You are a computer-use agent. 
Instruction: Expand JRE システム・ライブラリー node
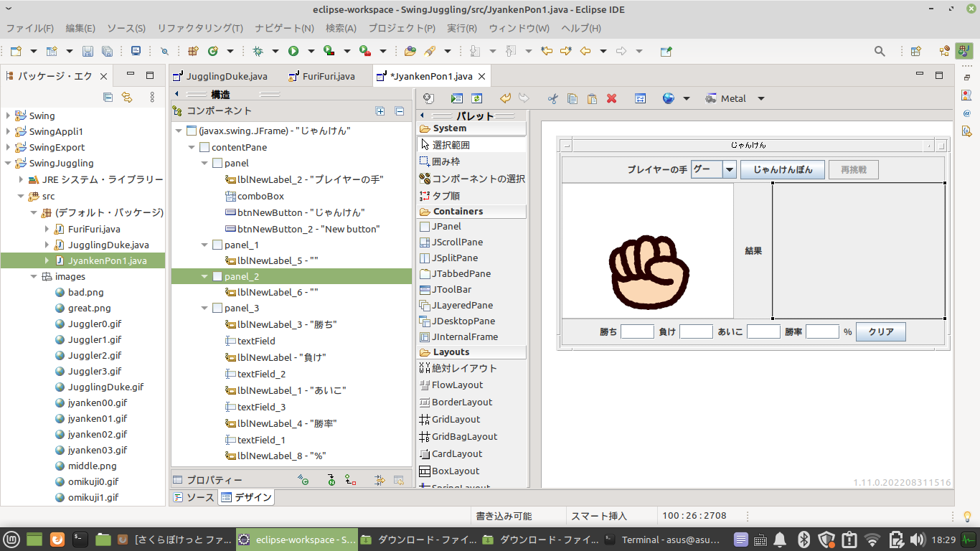point(21,179)
